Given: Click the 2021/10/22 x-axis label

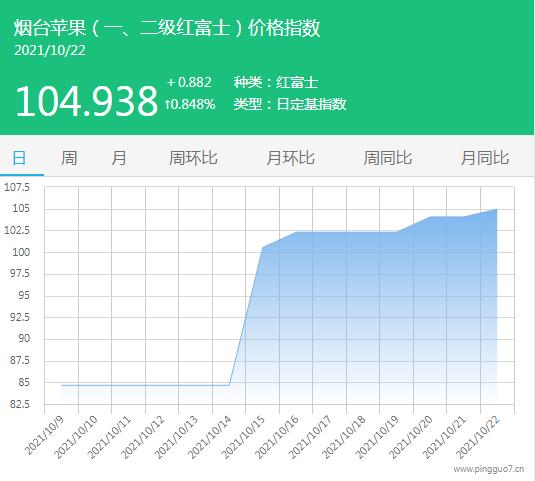Looking at the screenshot, I should click(x=478, y=438).
